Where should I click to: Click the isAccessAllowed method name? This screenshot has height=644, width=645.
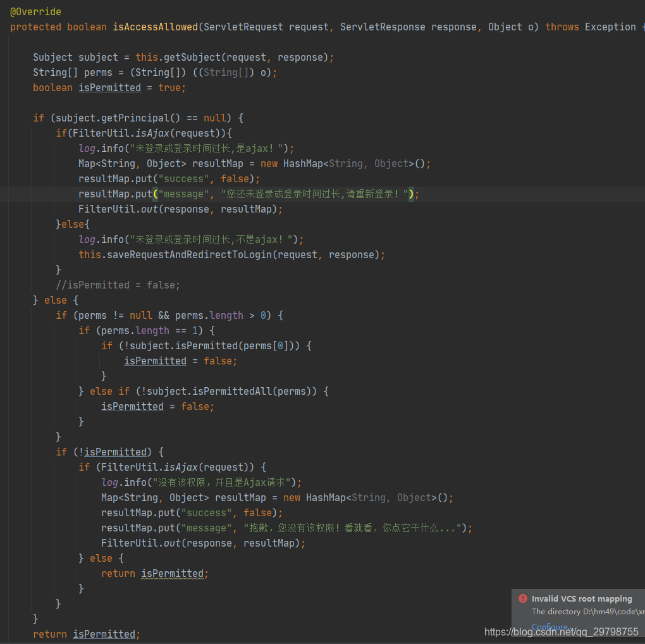coord(156,27)
